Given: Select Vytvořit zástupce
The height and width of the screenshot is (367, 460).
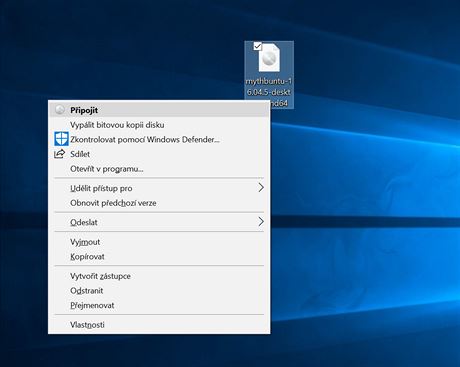Looking at the screenshot, I should (159, 276).
